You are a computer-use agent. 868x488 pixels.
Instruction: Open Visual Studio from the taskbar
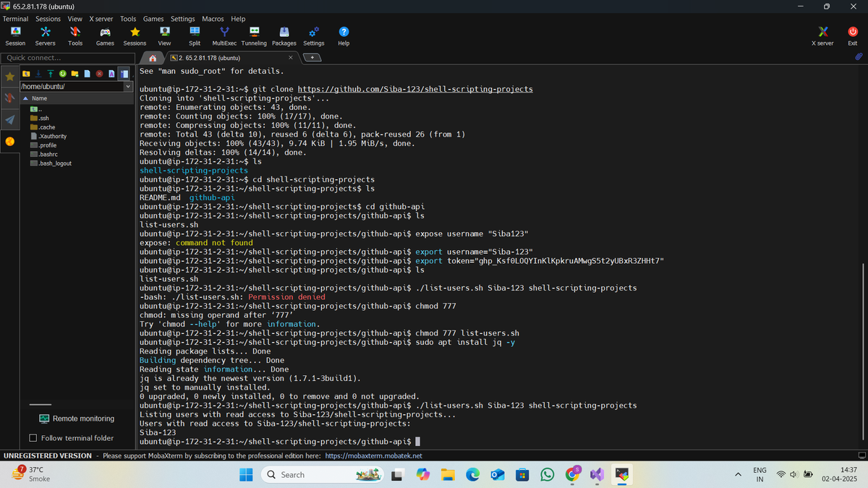[597, 475]
